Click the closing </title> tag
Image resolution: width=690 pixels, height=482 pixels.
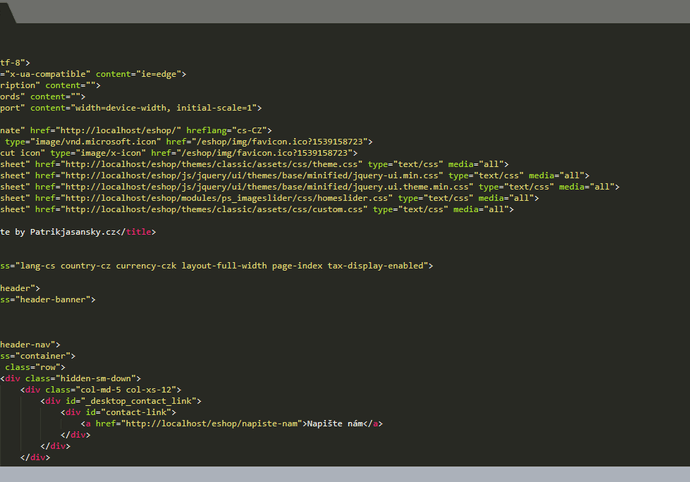tap(136, 232)
